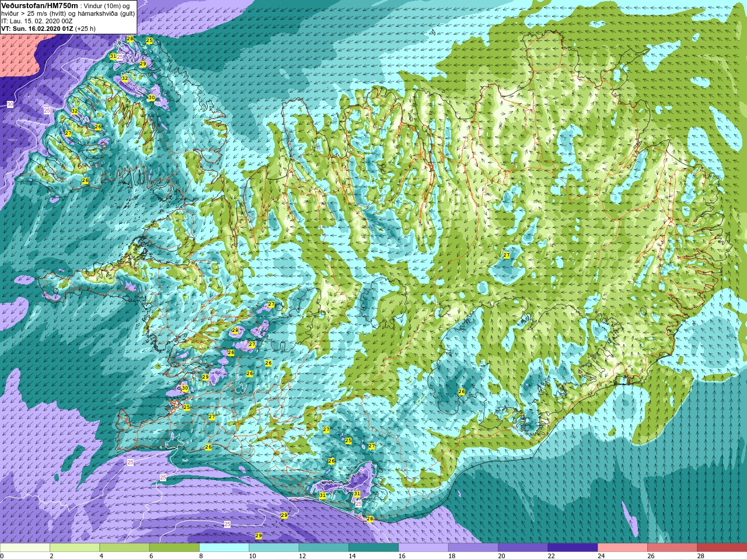747x560 pixels.
Task: Choose the 6–8 m/s olive green legend swatch
Action: 174,548
